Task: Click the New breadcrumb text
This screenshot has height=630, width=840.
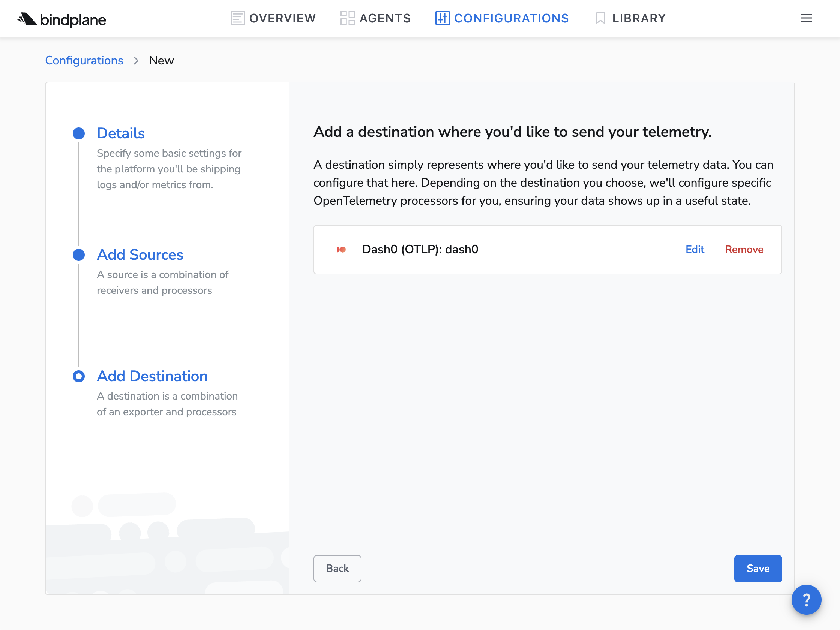Action: click(161, 60)
